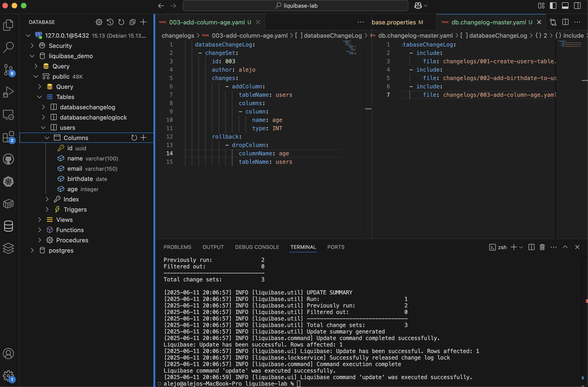588x387 pixels.
Task: Split the editor right
Action: pos(565,22)
